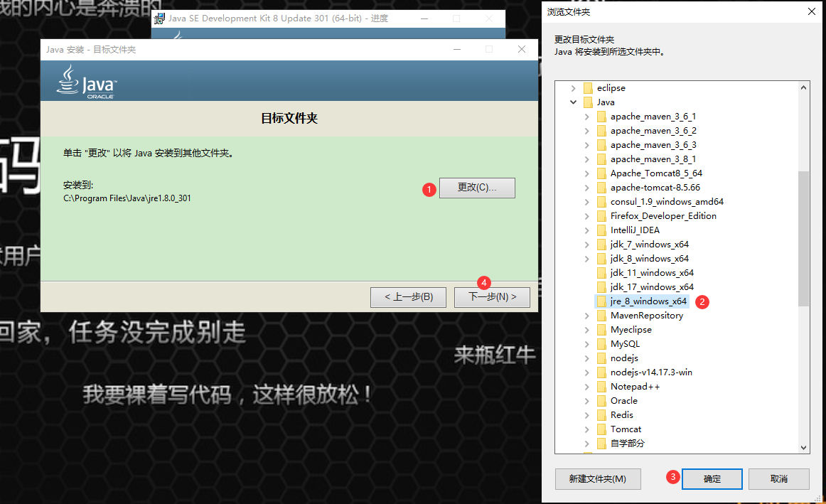
Task: Expand apache_maven_3_8_1 folder arrow
Action: click(x=587, y=159)
